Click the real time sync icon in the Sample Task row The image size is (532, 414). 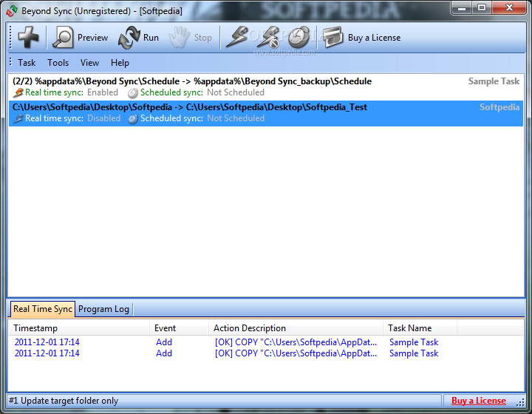click(18, 92)
